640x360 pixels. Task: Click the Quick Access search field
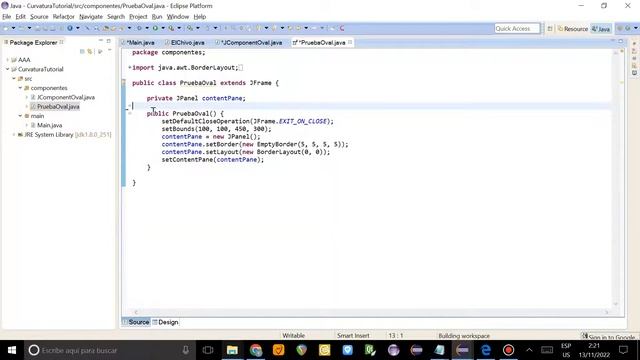point(517,29)
